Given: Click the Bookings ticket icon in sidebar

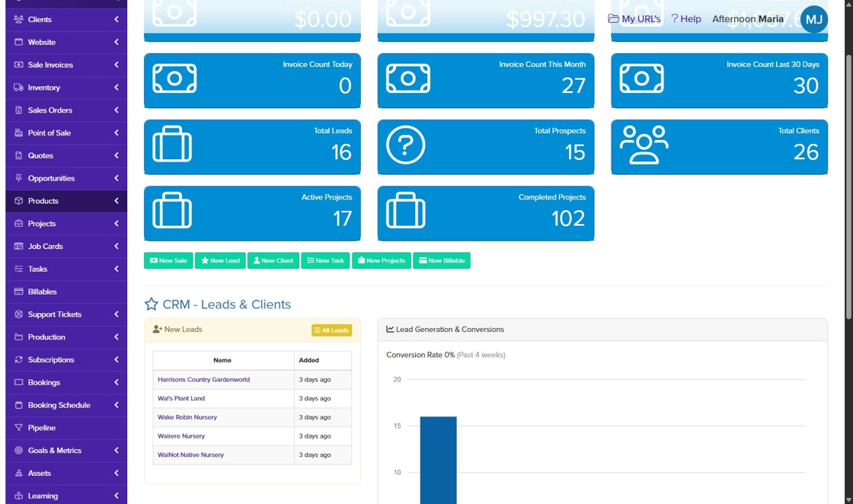Looking at the screenshot, I should tap(18, 383).
